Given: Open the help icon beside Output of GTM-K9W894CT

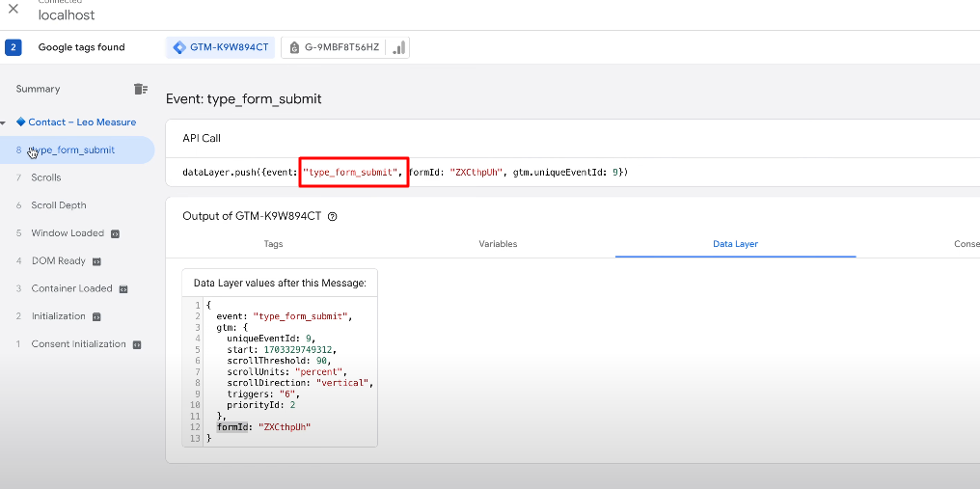Looking at the screenshot, I should click(333, 216).
